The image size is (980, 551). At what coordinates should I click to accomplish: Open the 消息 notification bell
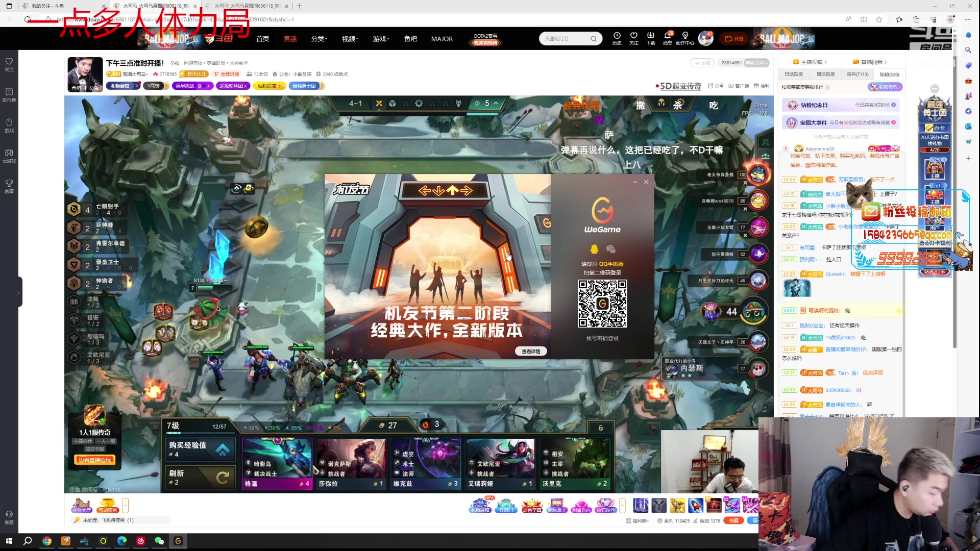click(668, 38)
